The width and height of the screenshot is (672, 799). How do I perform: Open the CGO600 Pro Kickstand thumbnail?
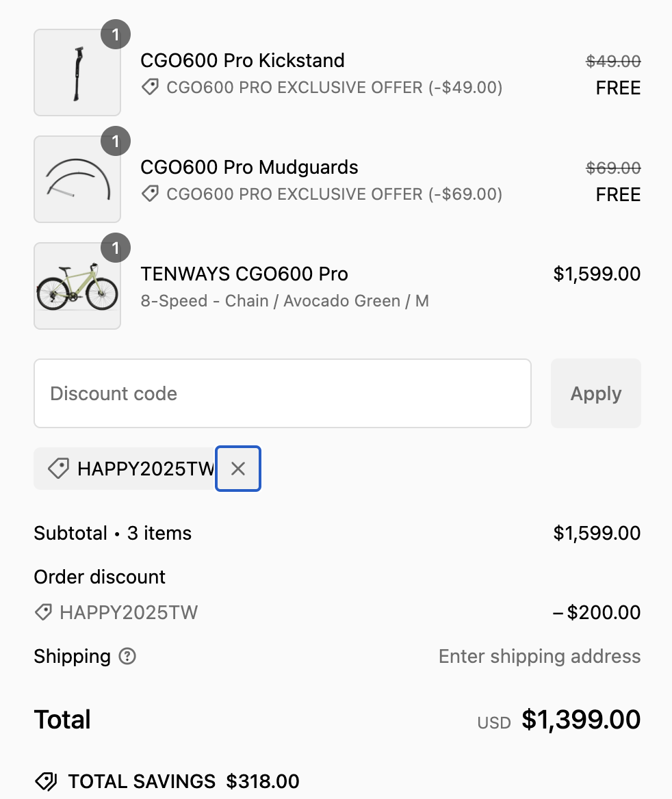(77, 73)
